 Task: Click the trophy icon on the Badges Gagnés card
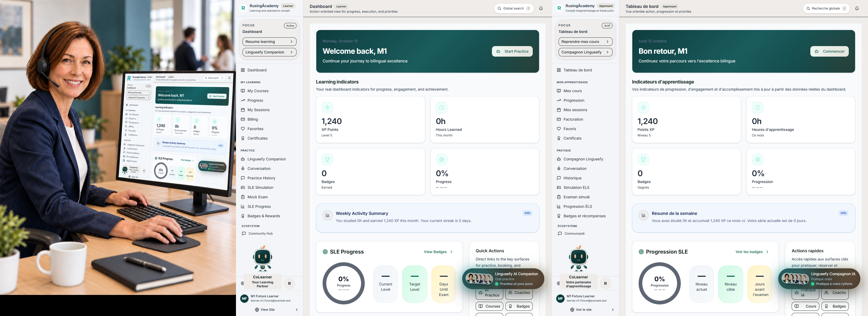pos(643,160)
